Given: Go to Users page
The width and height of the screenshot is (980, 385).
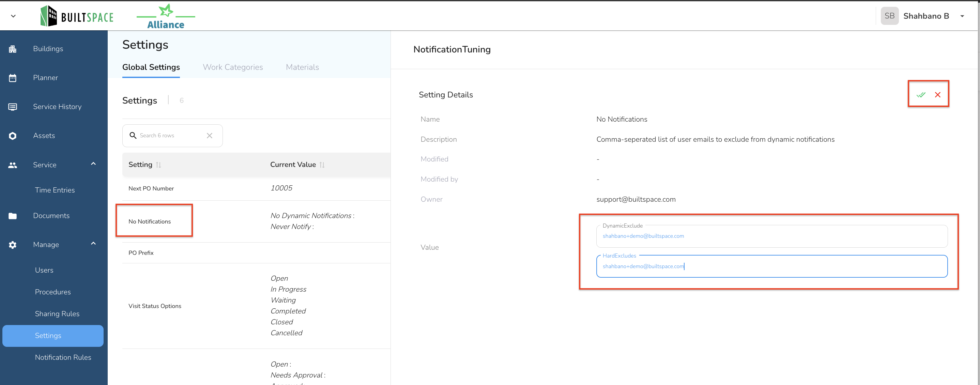Looking at the screenshot, I should pos(44,270).
